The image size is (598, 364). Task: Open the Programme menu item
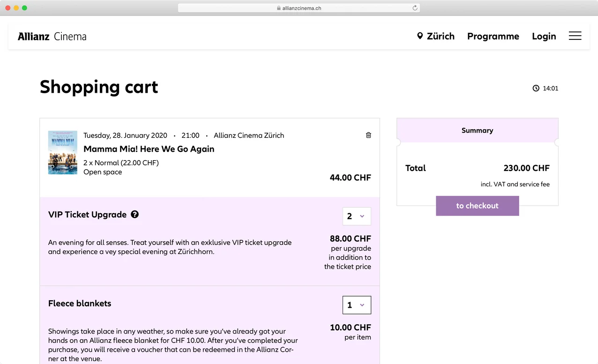click(493, 36)
